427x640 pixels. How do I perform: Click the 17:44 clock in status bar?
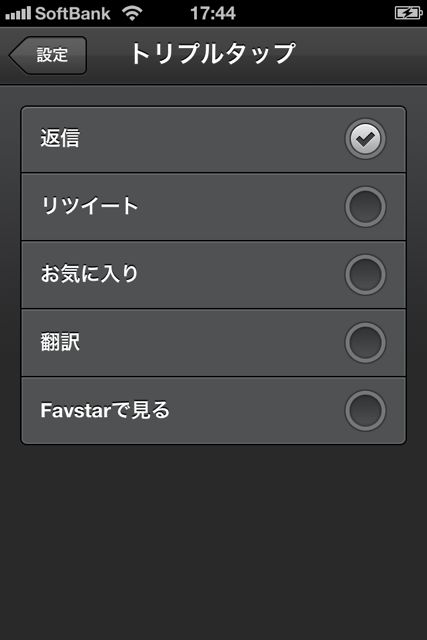click(213, 13)
